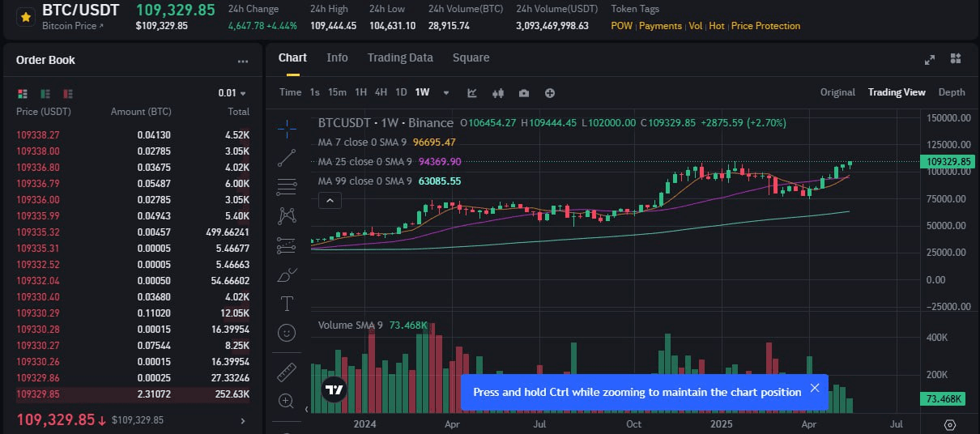Show sell orders only view
The image size is (980, 434).
point(67,93)
